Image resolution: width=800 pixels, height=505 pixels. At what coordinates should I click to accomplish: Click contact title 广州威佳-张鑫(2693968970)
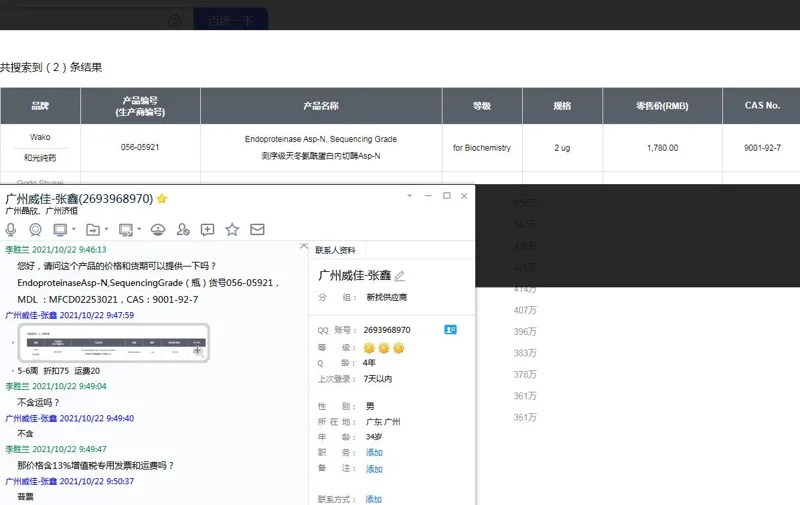[79, 199]
